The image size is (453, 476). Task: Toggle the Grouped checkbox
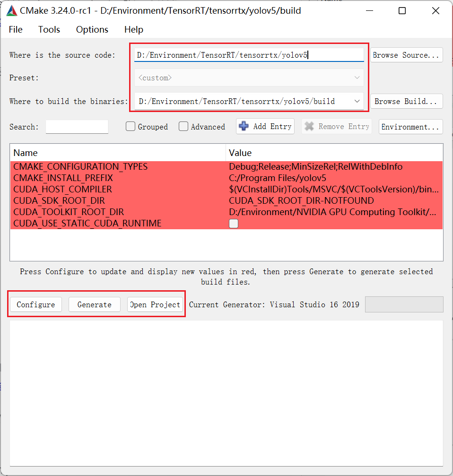point(130,126)
